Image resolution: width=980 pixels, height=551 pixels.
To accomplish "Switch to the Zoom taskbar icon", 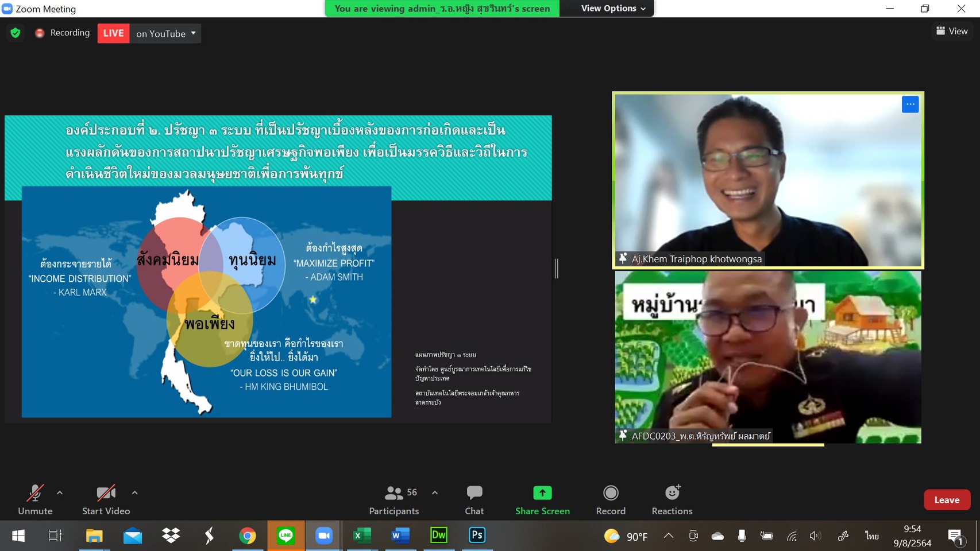I will point(324,536).
